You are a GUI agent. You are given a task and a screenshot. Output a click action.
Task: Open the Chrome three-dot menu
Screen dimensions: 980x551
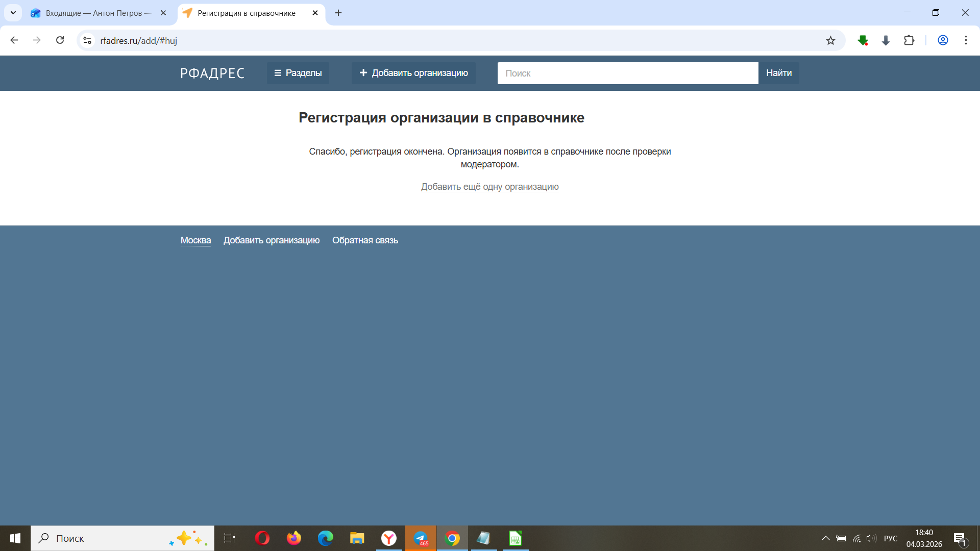click(966, 40)
